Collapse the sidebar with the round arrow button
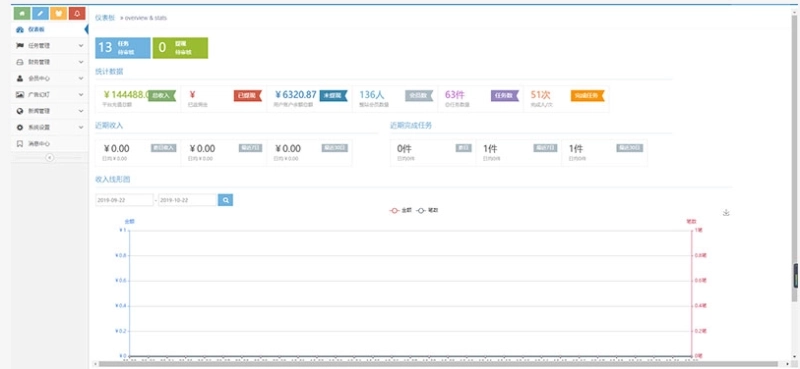This screenshot has height=369, width=800. 49,158
